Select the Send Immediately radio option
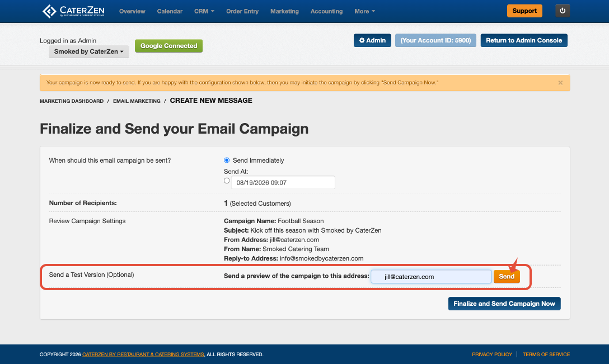This screenshot has height=364, width=609. coord(227,160)
